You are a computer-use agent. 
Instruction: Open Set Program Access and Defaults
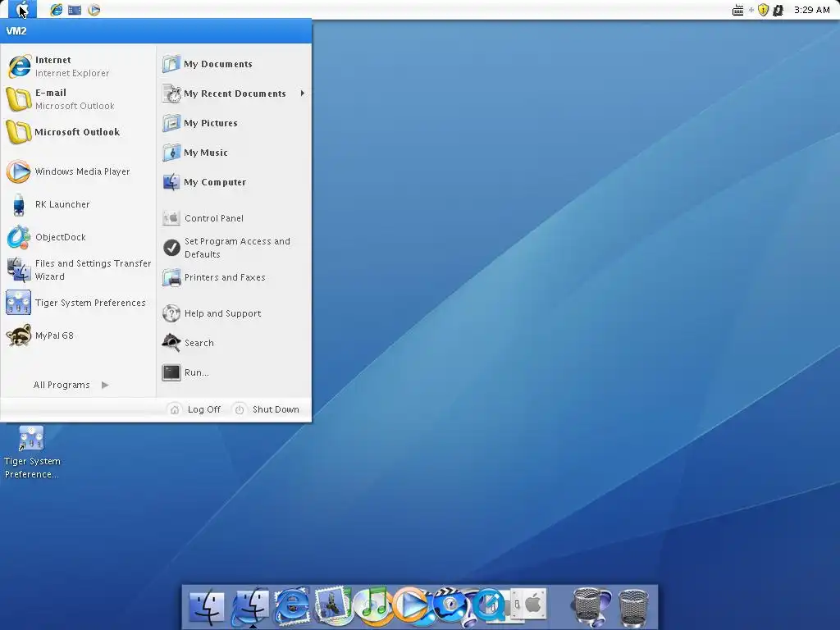tap(234, 248)
